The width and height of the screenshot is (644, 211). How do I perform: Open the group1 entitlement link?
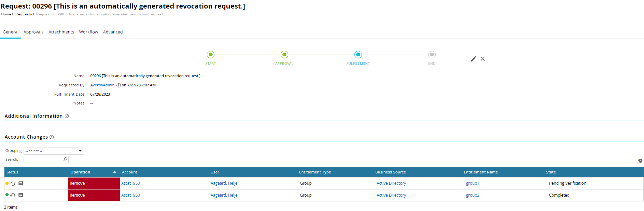point(472,183)
